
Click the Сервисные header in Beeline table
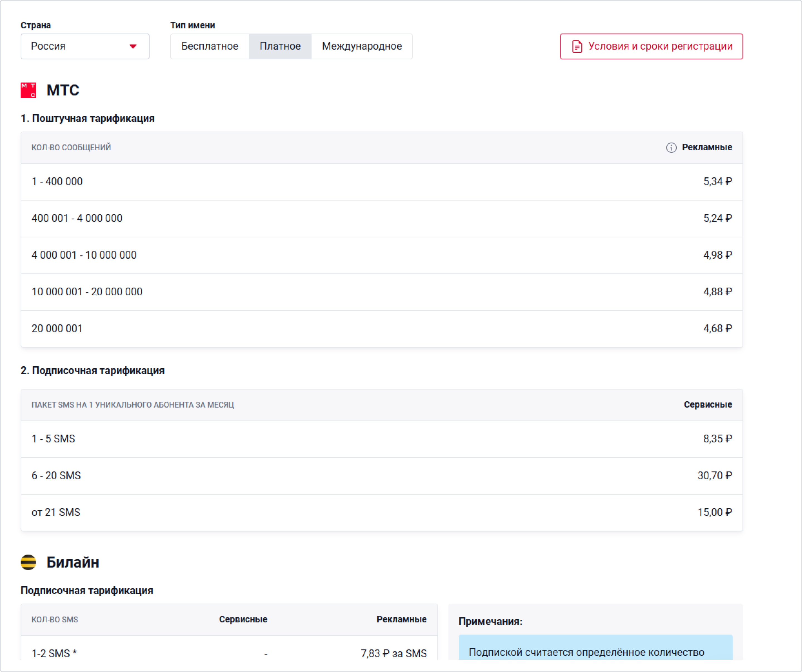point(243,619)
